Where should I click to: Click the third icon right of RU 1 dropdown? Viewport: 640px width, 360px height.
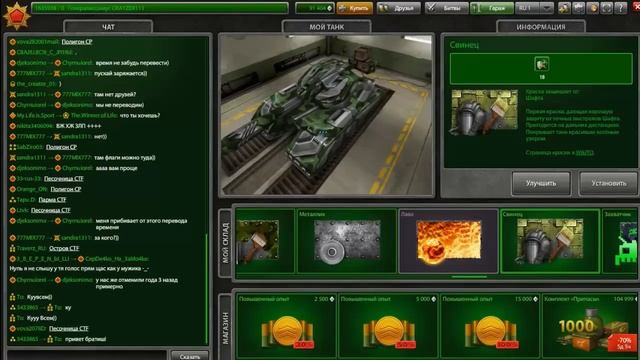[x=592, y=8]
